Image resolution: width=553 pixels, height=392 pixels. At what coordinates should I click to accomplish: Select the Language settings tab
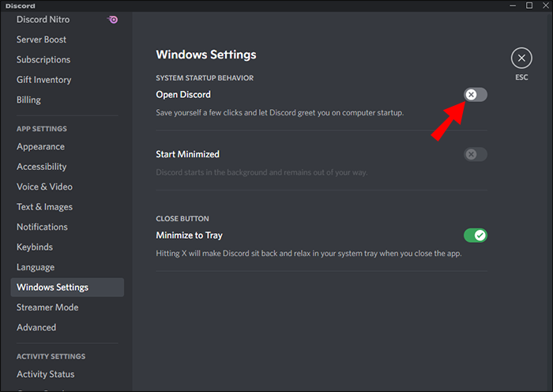click(36, 268)
